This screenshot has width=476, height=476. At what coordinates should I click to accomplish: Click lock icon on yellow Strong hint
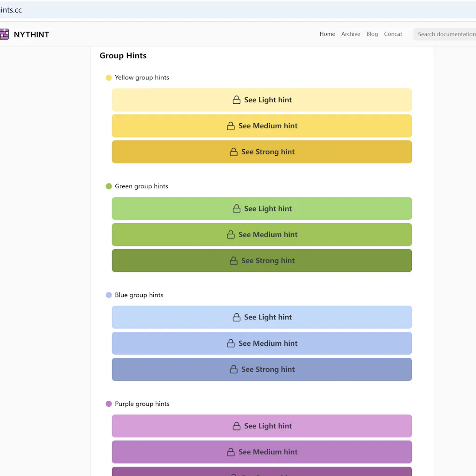click(x=234, y=152)
